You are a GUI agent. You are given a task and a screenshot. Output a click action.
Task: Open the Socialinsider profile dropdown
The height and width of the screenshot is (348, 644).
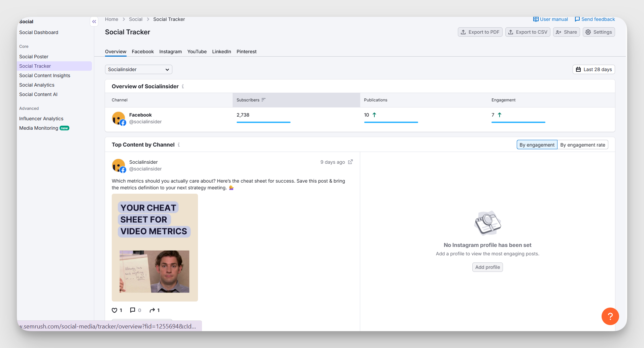point(138,69)
